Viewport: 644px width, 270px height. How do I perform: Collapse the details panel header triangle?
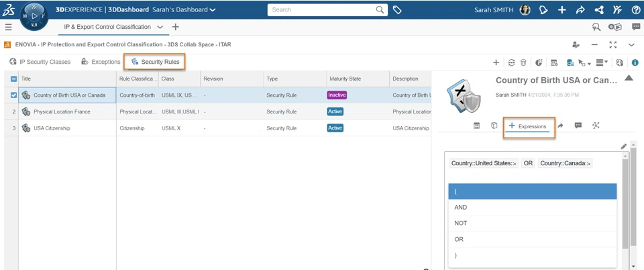click(x=629, y=78)
